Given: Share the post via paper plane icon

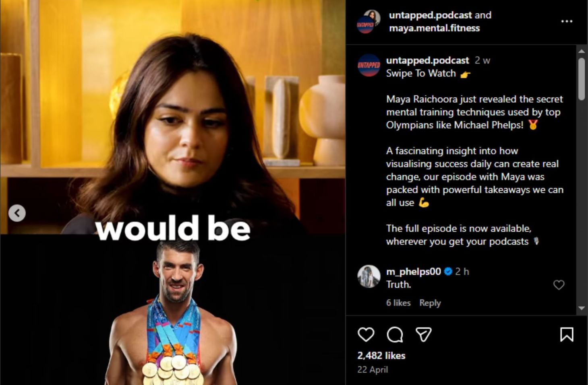Looking at the screenshot, I should point(424,334).
